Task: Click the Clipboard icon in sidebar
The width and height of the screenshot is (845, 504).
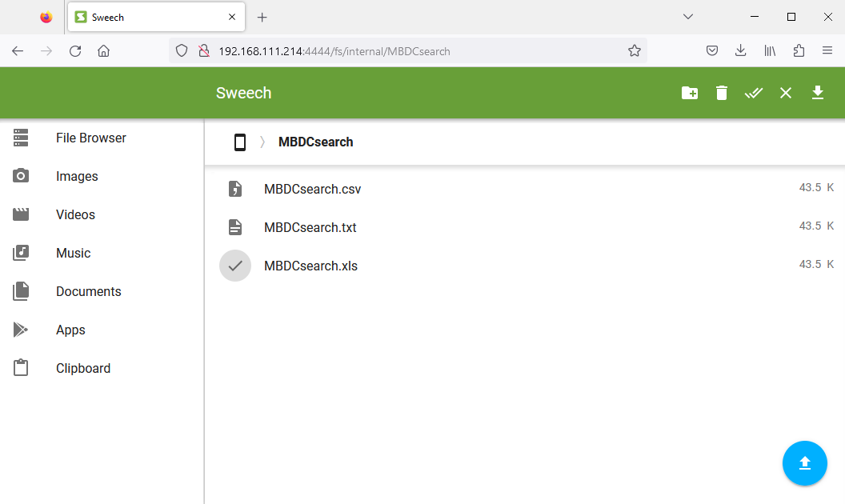Action: click(21, 368)
